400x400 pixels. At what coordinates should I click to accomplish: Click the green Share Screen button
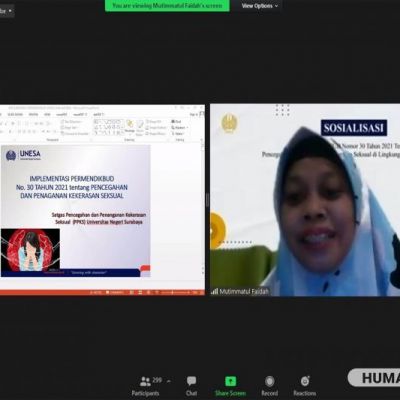(230, 386)
